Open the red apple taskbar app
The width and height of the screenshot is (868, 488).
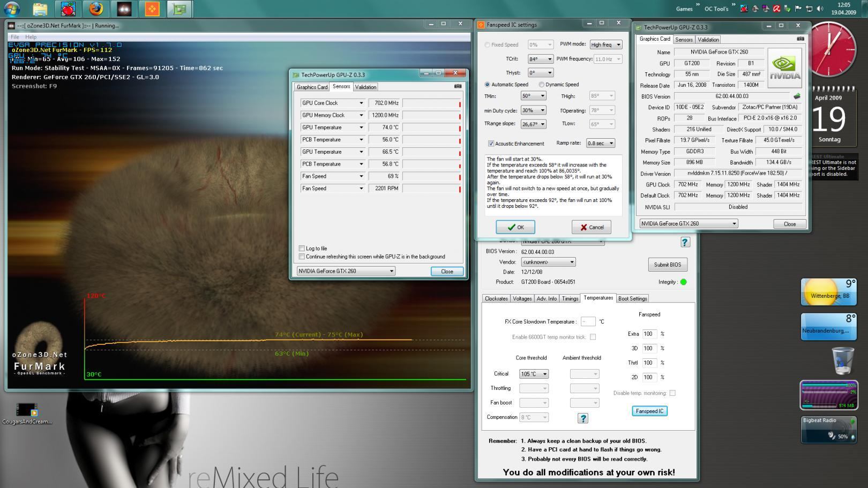pos(68,9)
